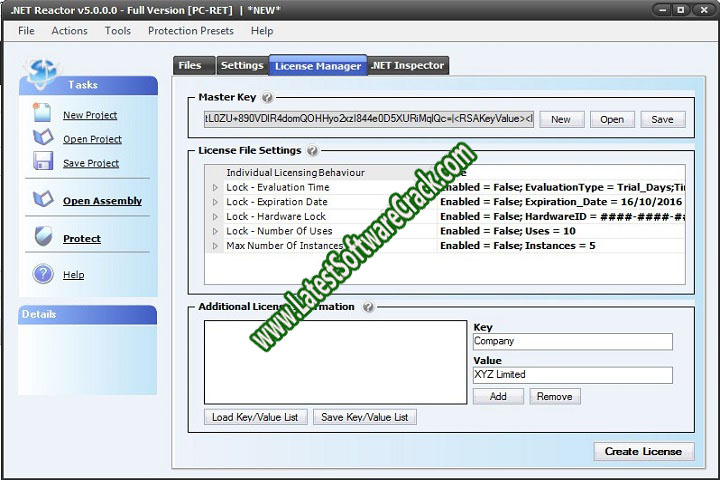Open the Protection Presets menu
Image resolution: width=720 pixels, height=480 pixels.
[190, 31]
